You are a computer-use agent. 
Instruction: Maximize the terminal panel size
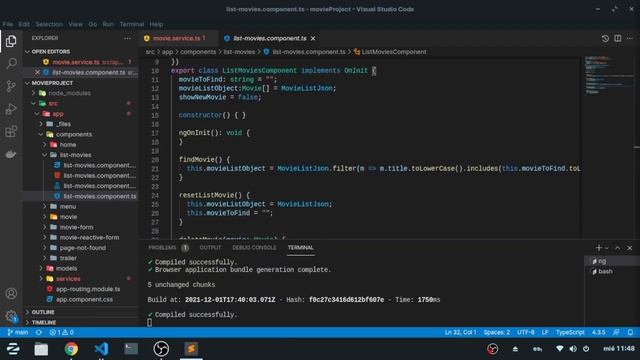[x=618, y=248]
